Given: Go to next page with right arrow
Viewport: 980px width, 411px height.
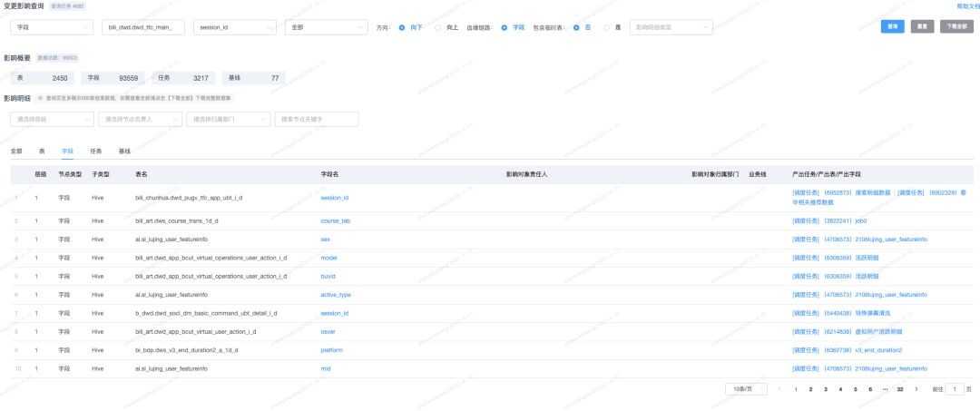Looking at the screenshot, I should (x=916, y=389).
